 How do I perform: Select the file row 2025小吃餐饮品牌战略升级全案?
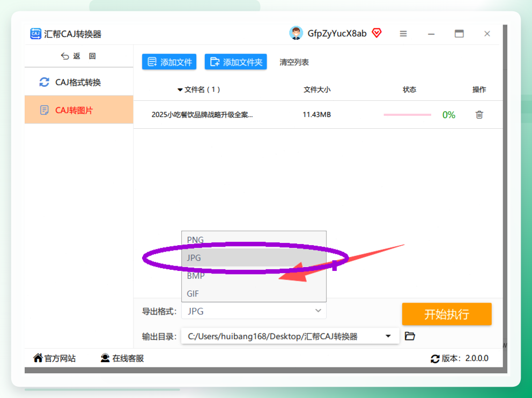click(318, 115)
